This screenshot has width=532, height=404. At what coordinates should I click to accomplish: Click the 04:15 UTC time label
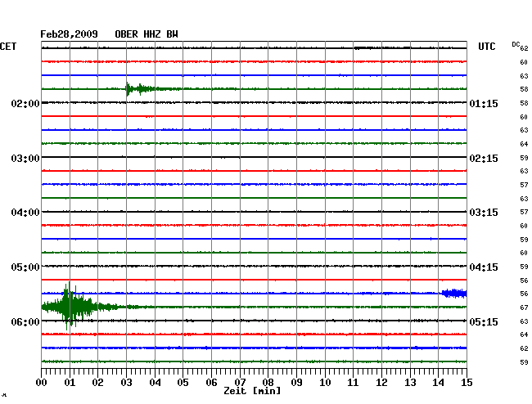[484, 267]
